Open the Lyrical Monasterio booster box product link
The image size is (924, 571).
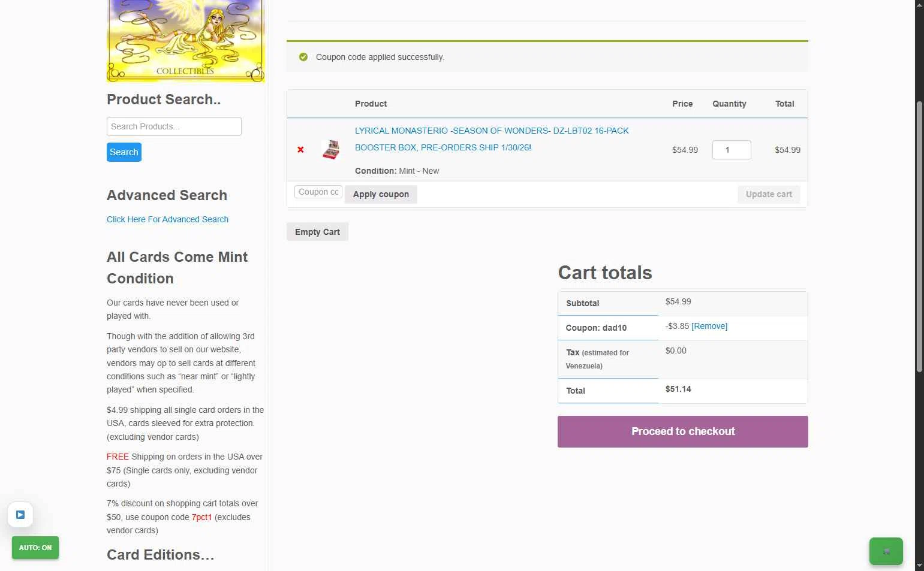(492, 139)
